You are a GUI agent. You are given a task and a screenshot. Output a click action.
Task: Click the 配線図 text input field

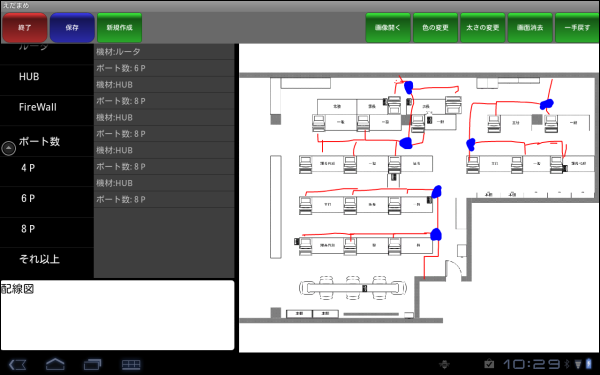tap(117, 315)
